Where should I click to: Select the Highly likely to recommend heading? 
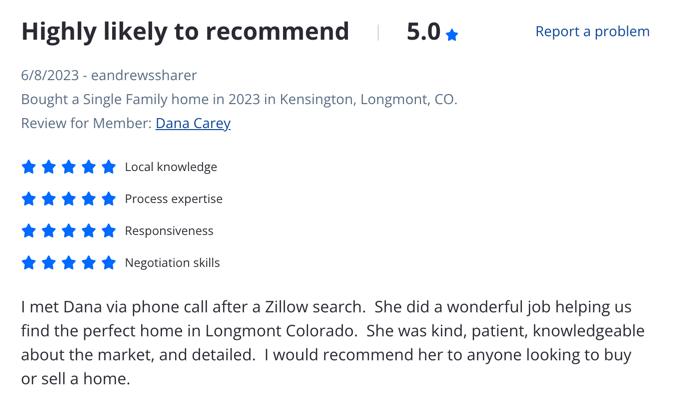pyautogui.click(x=185, y=32)
